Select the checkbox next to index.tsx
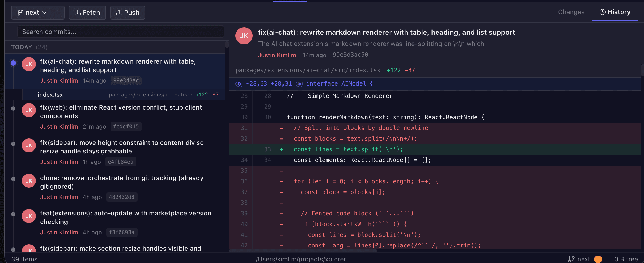This screenshot has height=263, width=644. (33, 94)
